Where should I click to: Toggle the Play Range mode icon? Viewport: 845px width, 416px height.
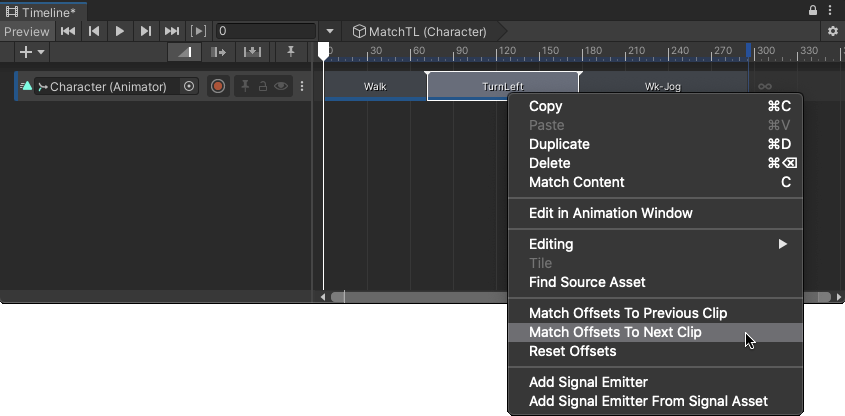pyautogui.click(x=199, y=31)
